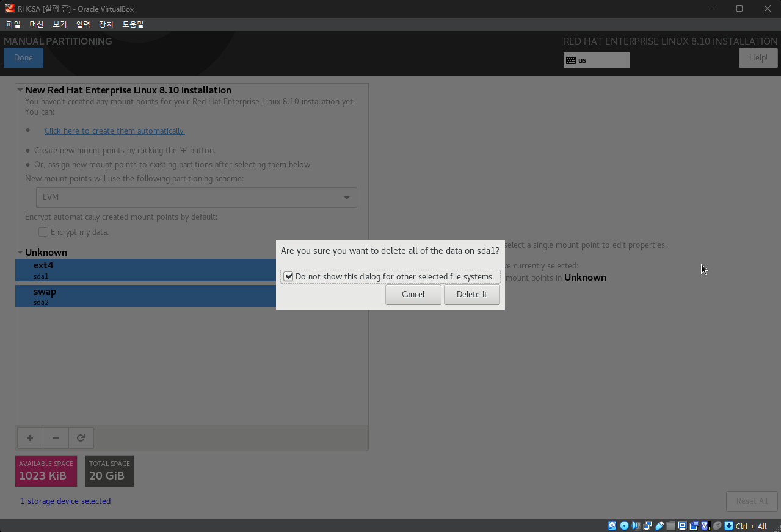Click the Reset All button
Viewport: 781px width, 532px height.
coord(752,501)
